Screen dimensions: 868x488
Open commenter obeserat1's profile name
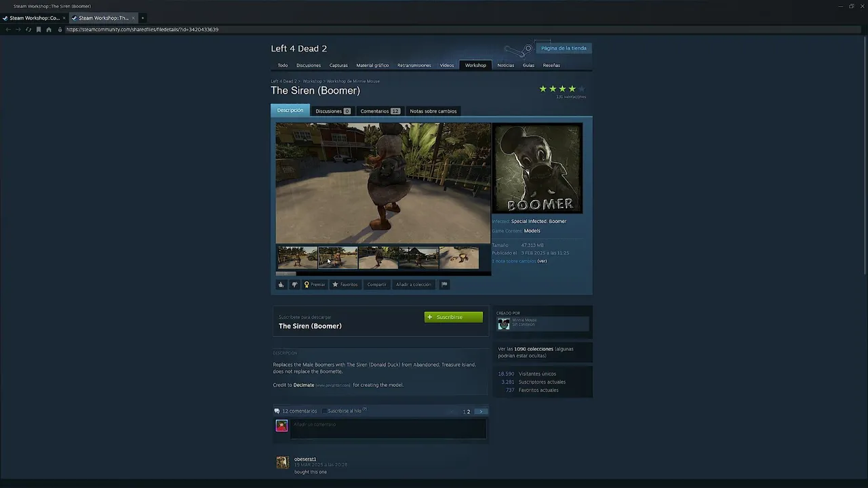tap(305, 459)
